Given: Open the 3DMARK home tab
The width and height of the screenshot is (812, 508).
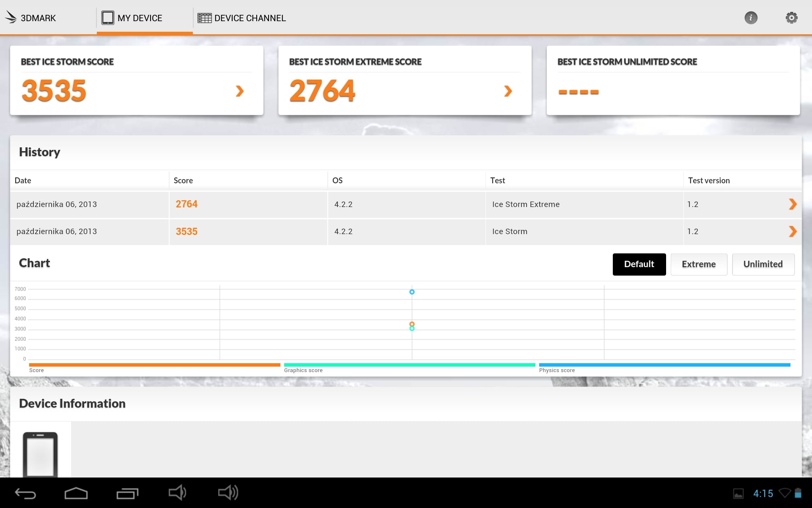Looking at the screenshot, I should click(x=30, y=18).
